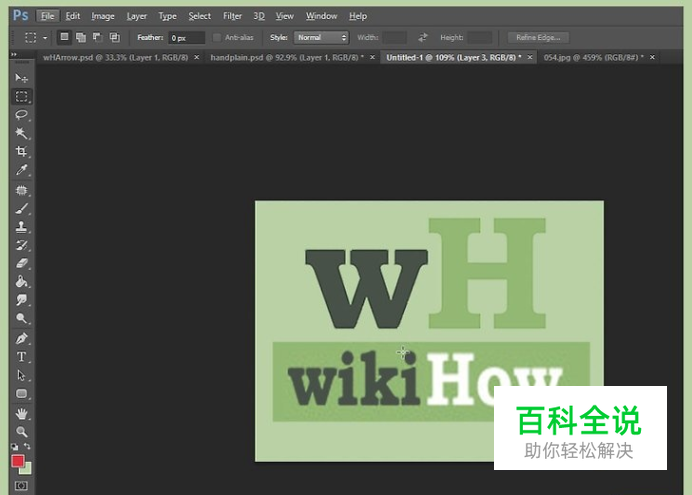692x495 pixels.
Task: Open the View menu
Action: tap(285, 16)
